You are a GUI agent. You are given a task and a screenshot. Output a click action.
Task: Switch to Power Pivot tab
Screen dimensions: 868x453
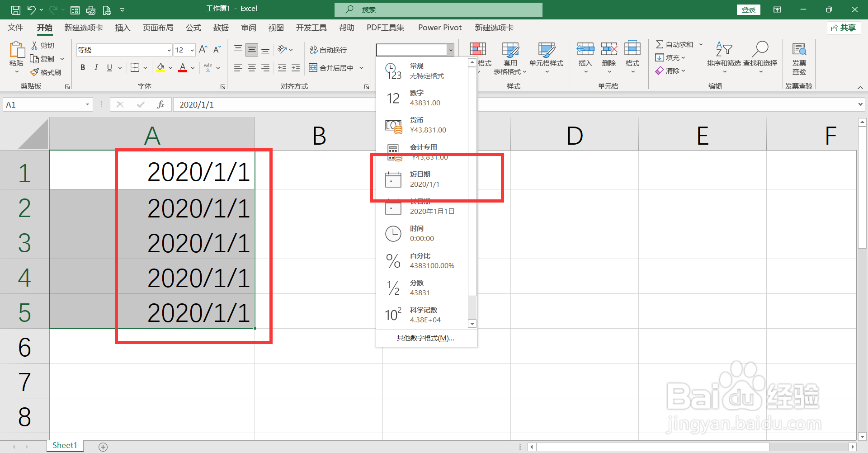click(440, 28)
